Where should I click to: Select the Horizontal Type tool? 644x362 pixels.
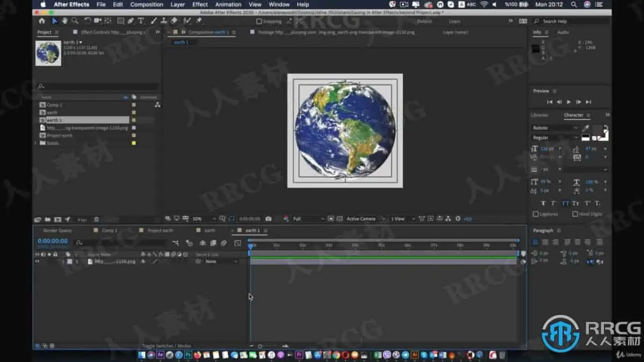coord(141,21)
